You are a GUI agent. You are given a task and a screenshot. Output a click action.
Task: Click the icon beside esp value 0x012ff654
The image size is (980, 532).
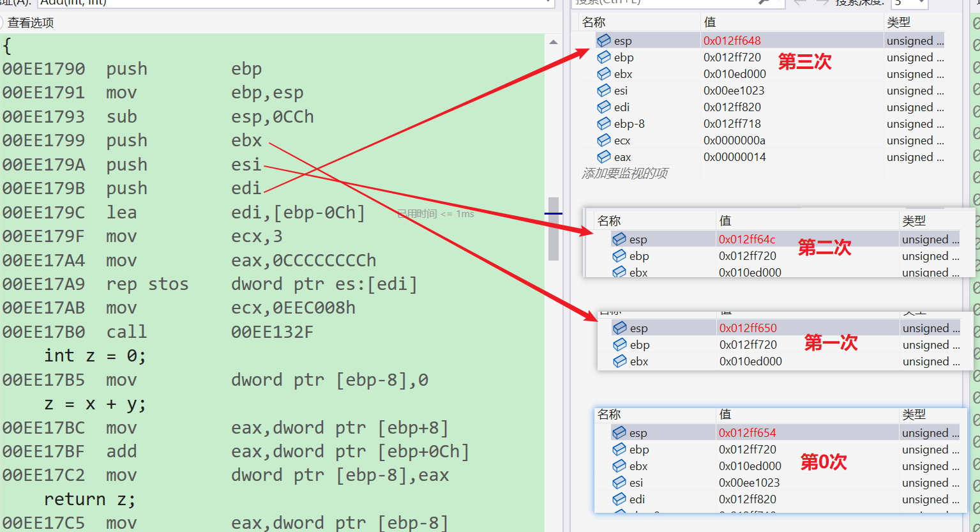[x=619, y=432]
